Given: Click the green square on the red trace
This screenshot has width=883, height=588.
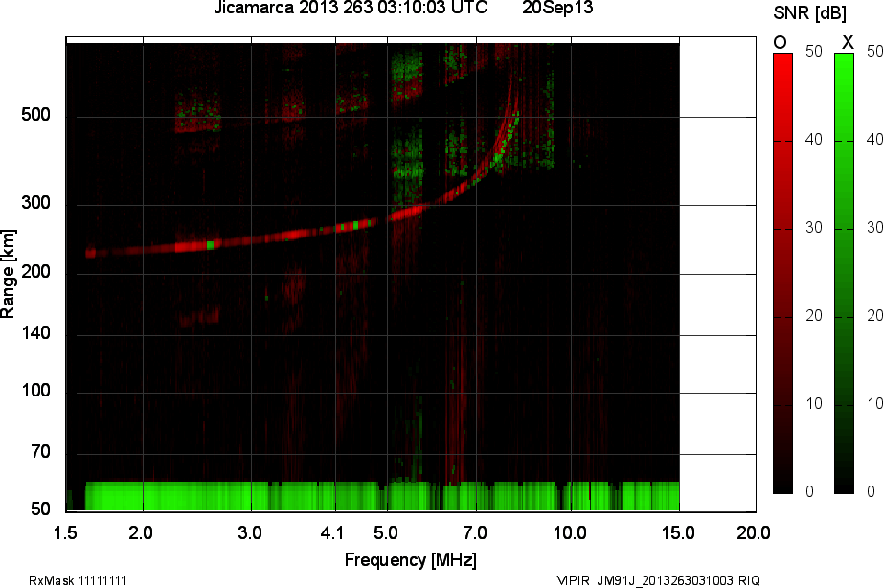Looking at the screenshot, I should click(x=210, y=245).
